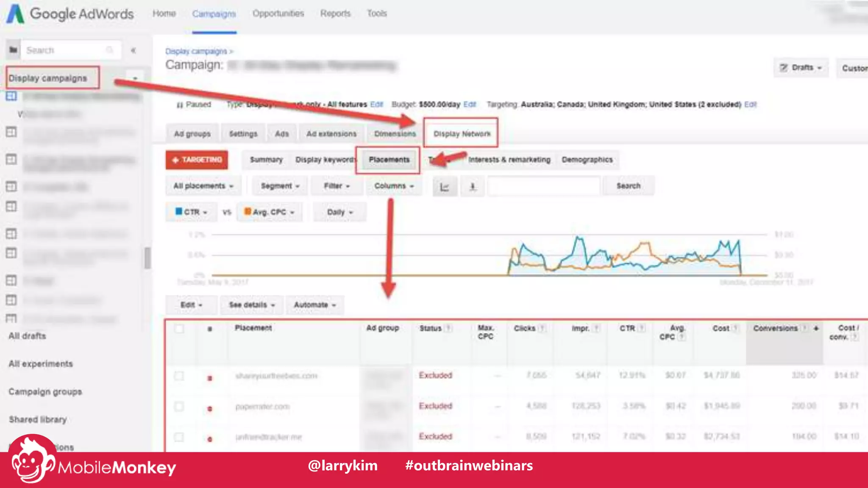Click the Clicks column help icon

(x=542, y=328)
